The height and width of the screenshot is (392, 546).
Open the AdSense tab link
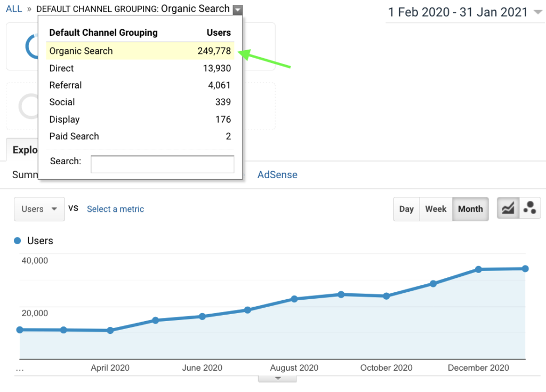[x=277, y=175]
